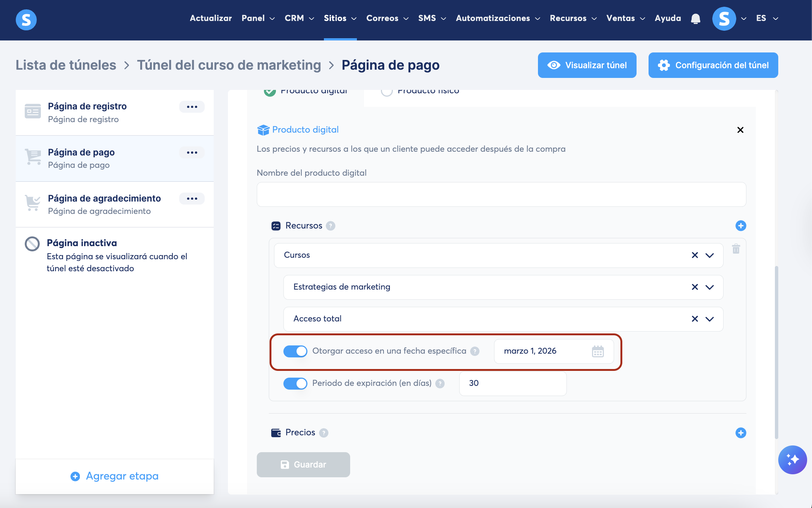Click the notification bell icon
Image resolution: width=812 pixels, height=508 pixels.
[695, 19]
